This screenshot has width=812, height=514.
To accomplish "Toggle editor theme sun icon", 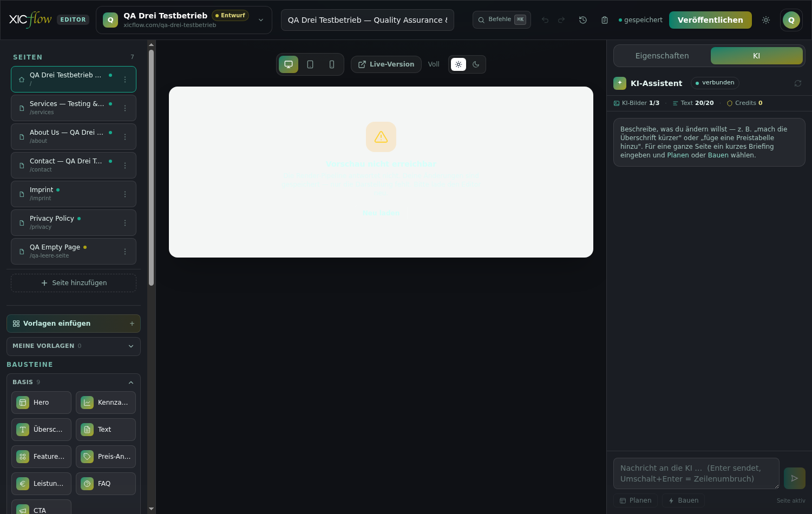I will pyautogui.click(x=766, y=20).
